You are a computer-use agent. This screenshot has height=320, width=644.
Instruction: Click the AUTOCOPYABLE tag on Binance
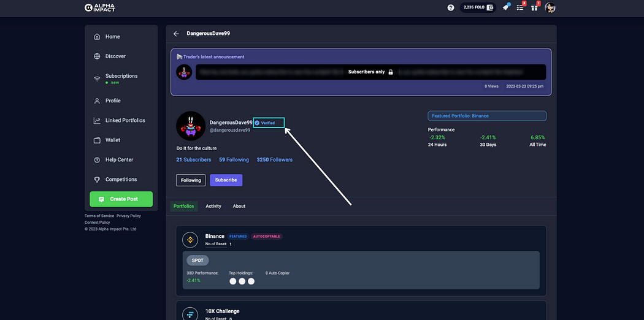pyautogui.click(x=267, y=236)
